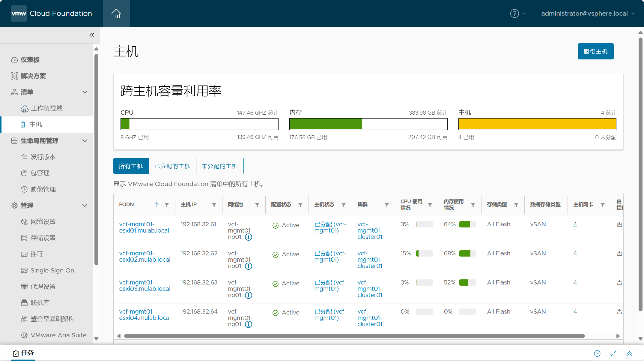Open vcf-mgmt01-esxi02.mulab.local host link

coord(145,257)
